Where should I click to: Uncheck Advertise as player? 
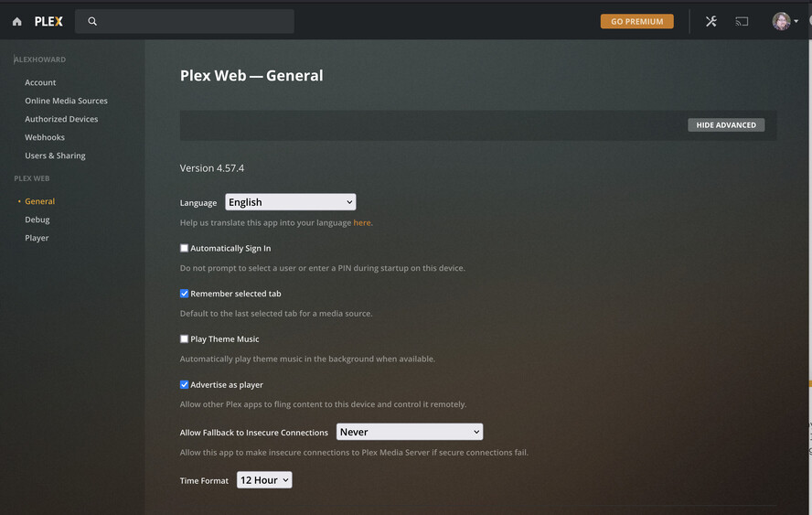pos(184,384)
